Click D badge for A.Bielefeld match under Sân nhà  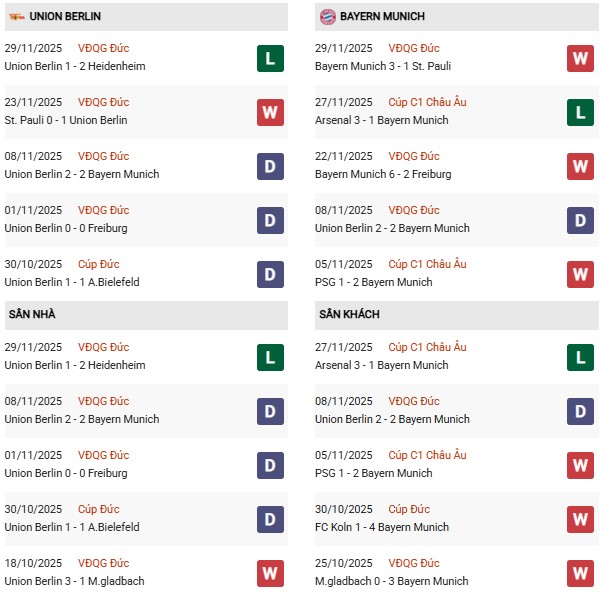[x=270, y=519]
